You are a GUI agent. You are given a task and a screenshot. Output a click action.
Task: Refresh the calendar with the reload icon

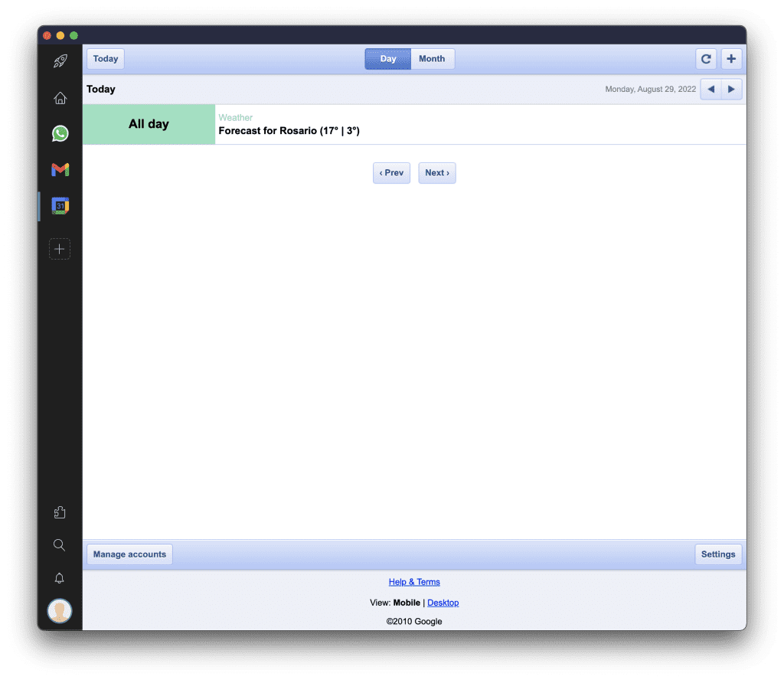click(706, 58)
